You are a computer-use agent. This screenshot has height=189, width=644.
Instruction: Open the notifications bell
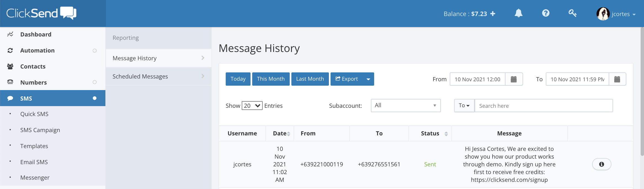point(518,13)
